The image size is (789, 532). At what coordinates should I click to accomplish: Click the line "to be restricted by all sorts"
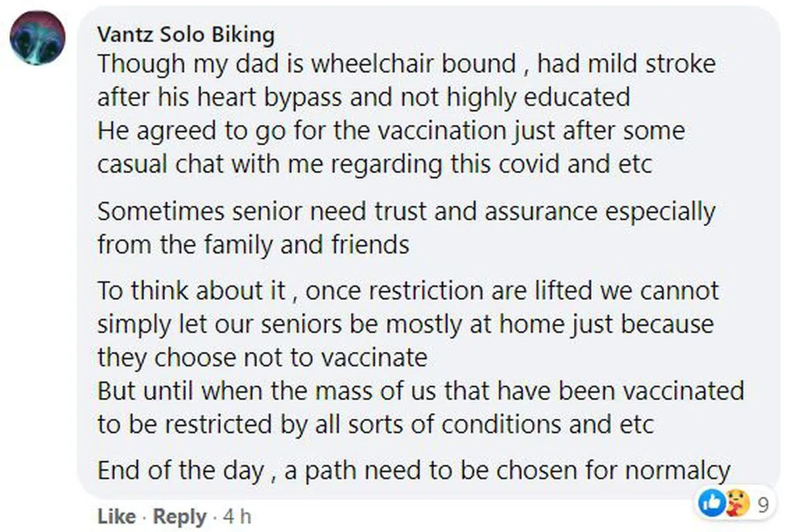point(375,424)
